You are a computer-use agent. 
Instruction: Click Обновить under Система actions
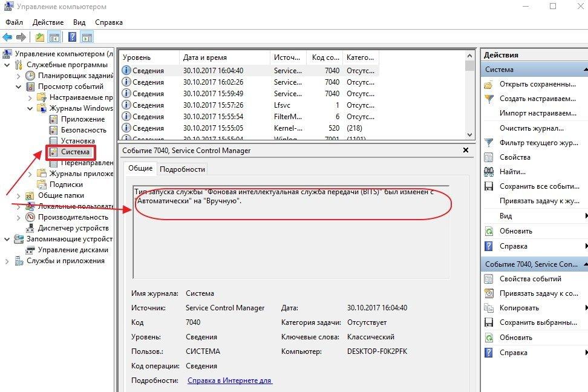[515, 231]
